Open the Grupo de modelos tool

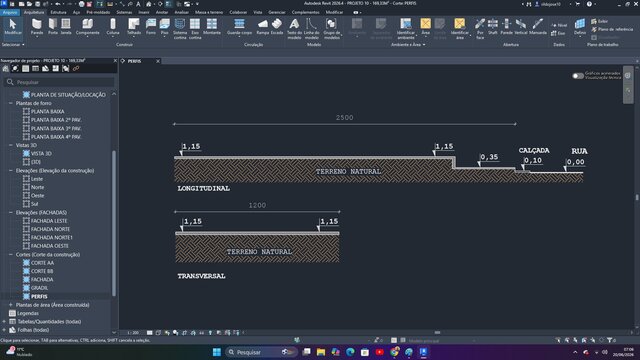331,29
